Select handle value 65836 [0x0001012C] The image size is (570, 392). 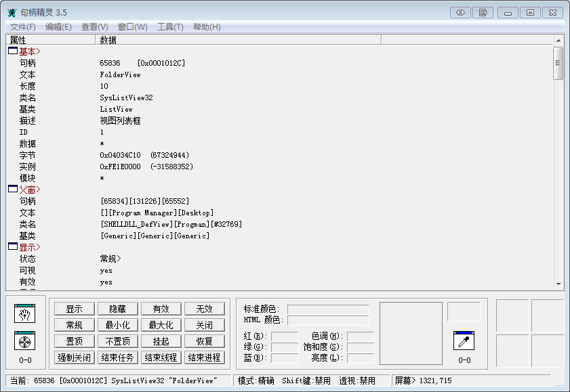coord(142,63)
